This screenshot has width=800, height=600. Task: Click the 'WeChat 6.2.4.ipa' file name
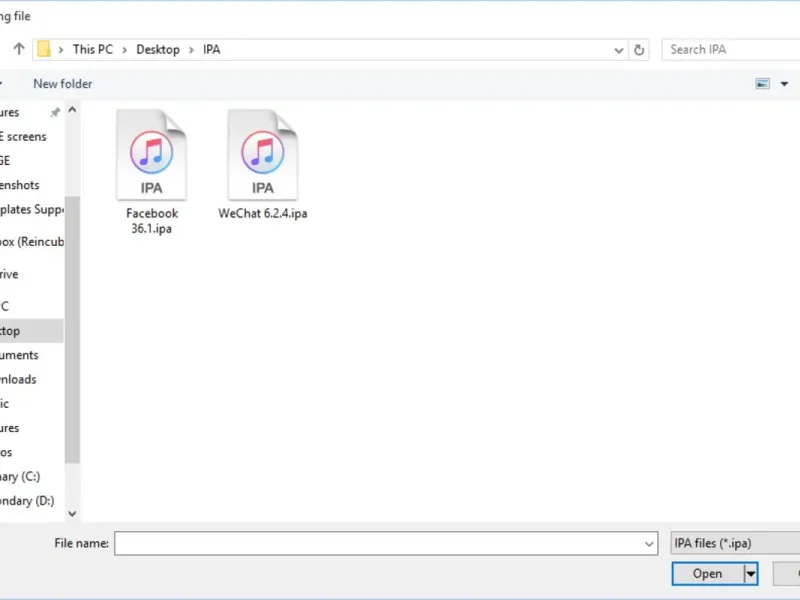[263, 213]
